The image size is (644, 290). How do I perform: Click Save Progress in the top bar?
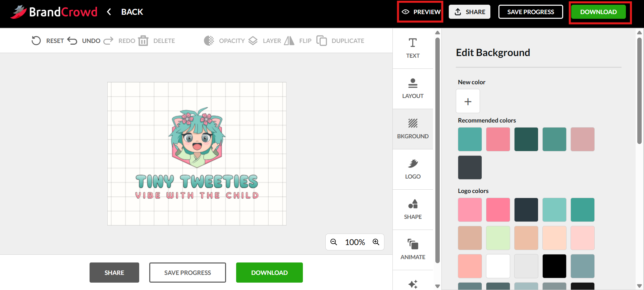pyautogui.click(x=531, y=12)
